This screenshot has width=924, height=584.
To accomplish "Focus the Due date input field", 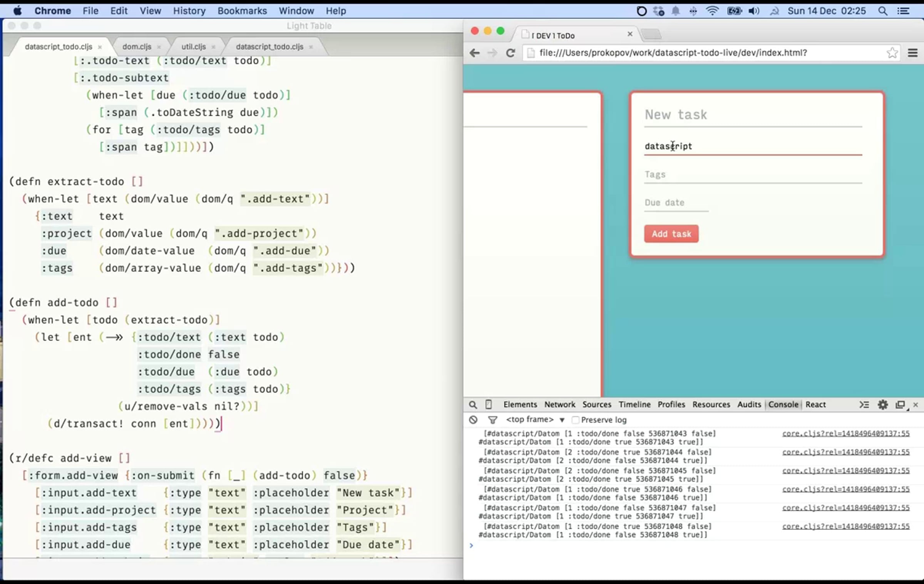I will pyautogui.click(x=676, y=203).
